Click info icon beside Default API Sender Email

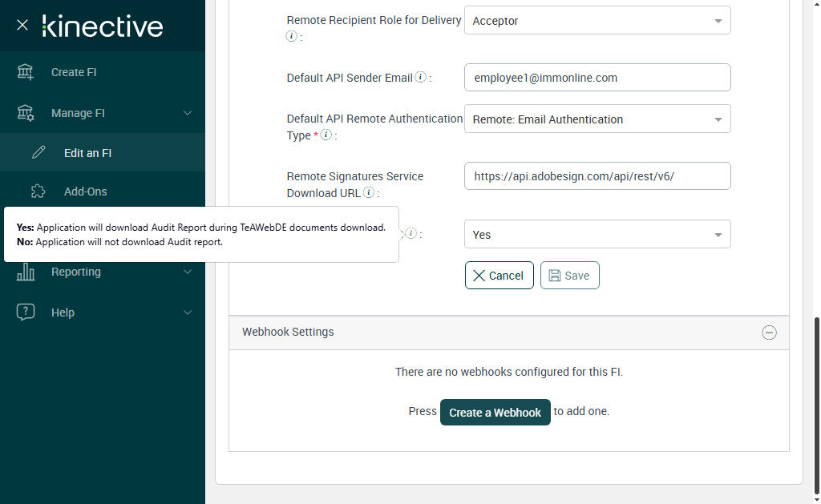point(420,78)
